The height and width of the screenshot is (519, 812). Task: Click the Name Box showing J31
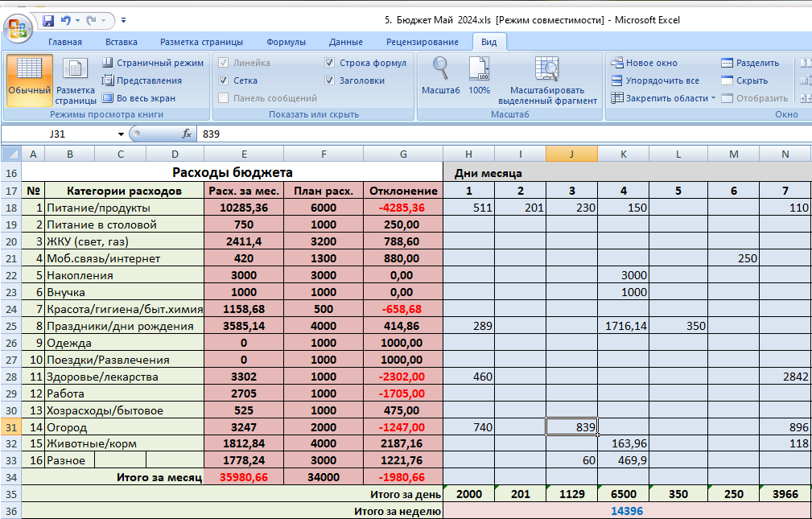(58, 134)
